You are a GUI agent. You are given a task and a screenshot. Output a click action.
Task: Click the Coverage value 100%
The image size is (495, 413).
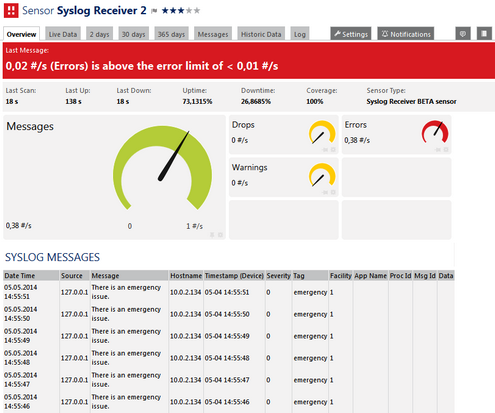315,101
